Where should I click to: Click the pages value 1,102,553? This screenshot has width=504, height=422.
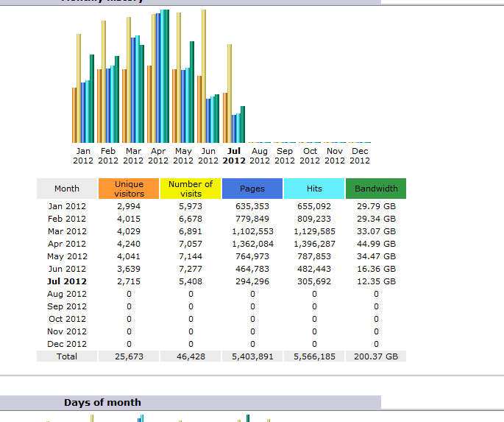[x=252, y=231]
